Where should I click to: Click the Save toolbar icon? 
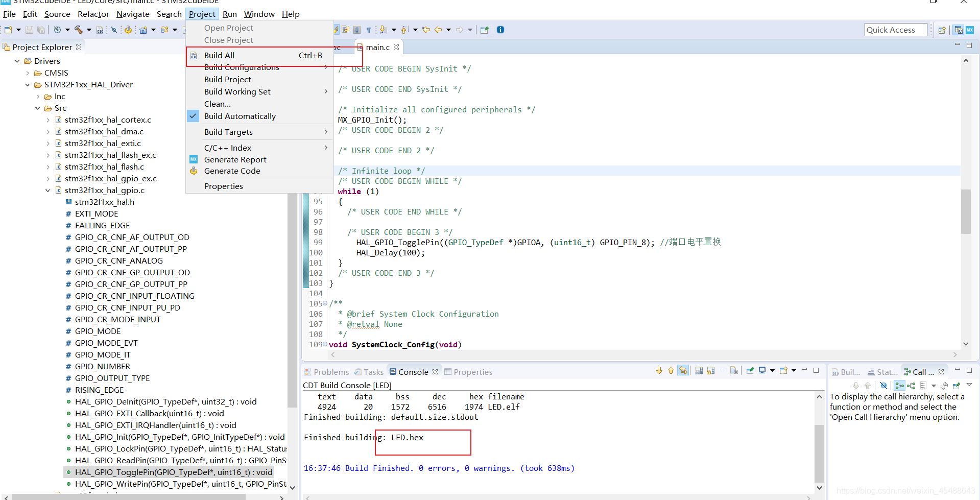29,30
